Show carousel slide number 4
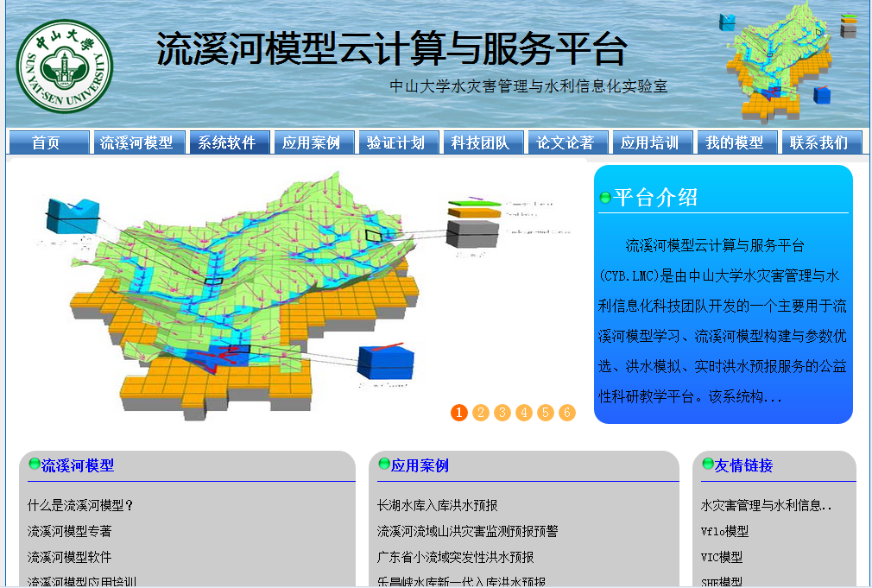 tap(524, 413)
